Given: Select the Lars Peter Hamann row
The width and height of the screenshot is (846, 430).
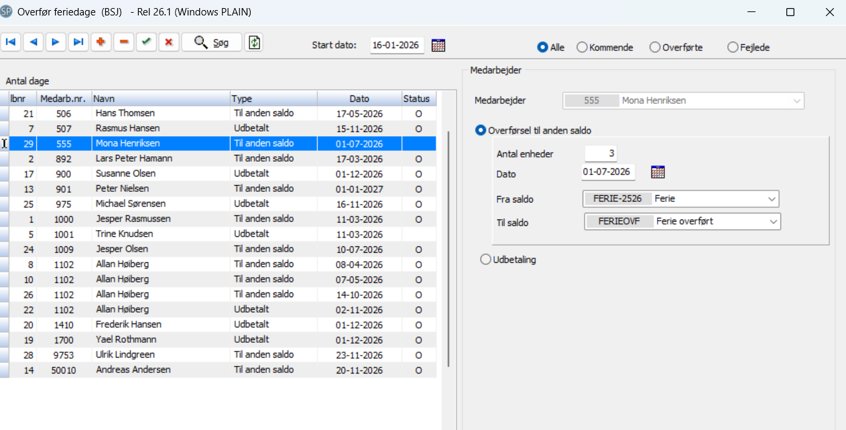Looking at the screenshot, I should (x=218, y=159).
